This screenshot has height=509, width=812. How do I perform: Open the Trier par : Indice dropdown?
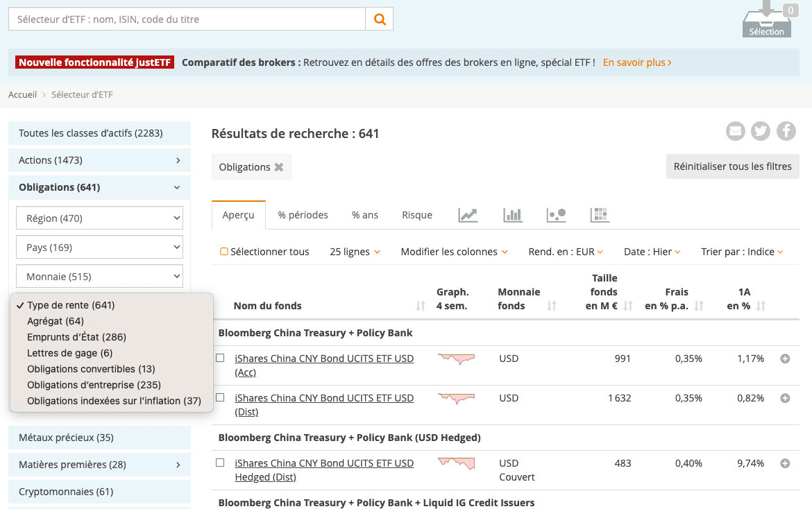pyautogui.click(x=742, y=252)
